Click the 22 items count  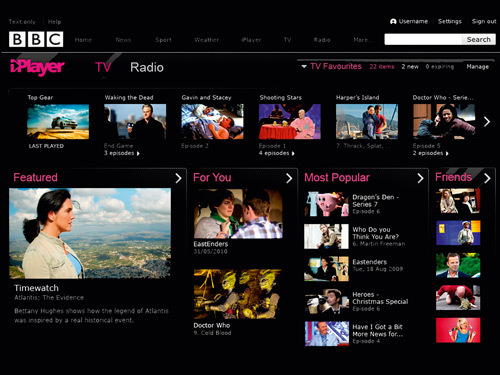click(x=382, y=67)
